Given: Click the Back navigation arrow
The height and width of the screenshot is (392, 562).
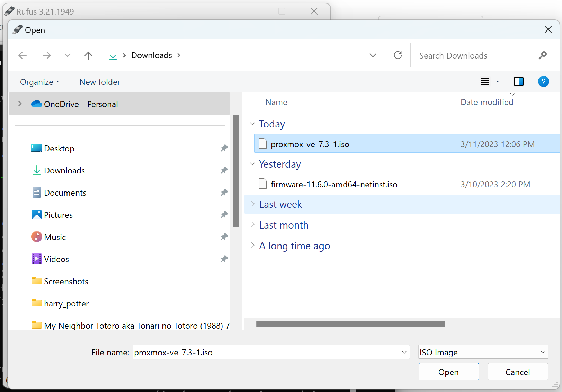Looking at the screenshot, I should pos(23,55).
